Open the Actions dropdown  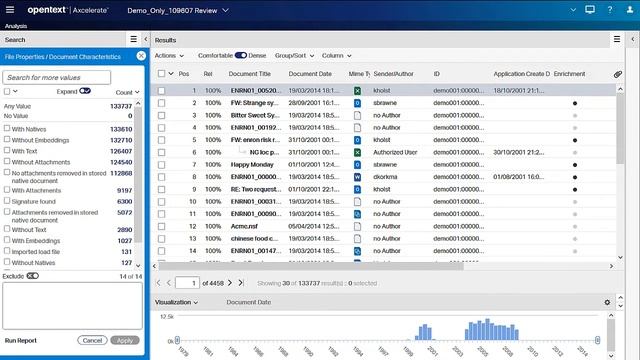point(169,56)
